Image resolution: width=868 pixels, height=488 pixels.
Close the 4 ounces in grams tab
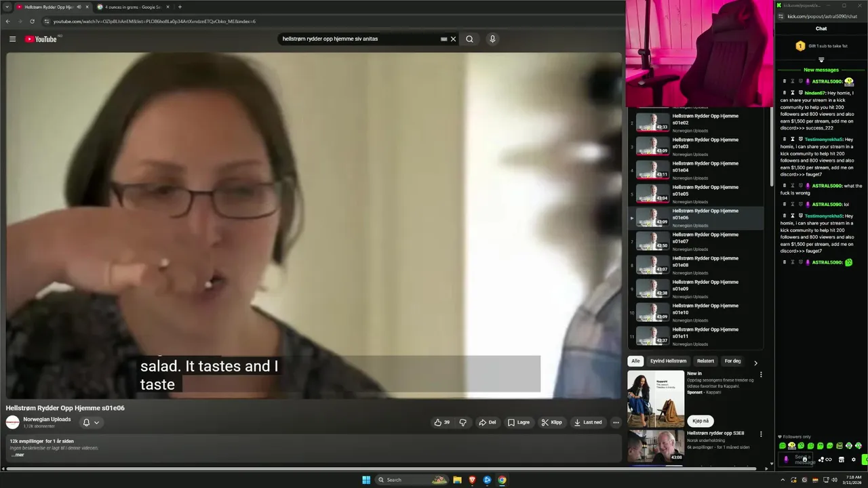pyautogui.click(x=167, y=7)
